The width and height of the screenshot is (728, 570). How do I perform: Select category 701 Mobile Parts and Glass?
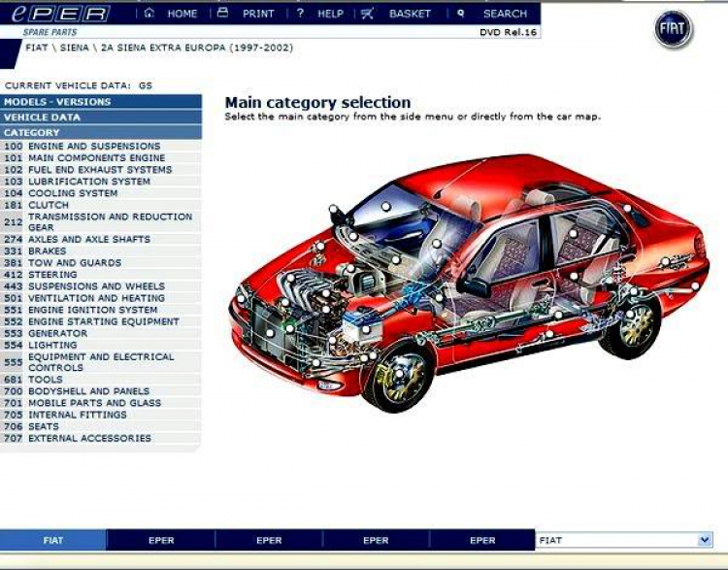101,403
